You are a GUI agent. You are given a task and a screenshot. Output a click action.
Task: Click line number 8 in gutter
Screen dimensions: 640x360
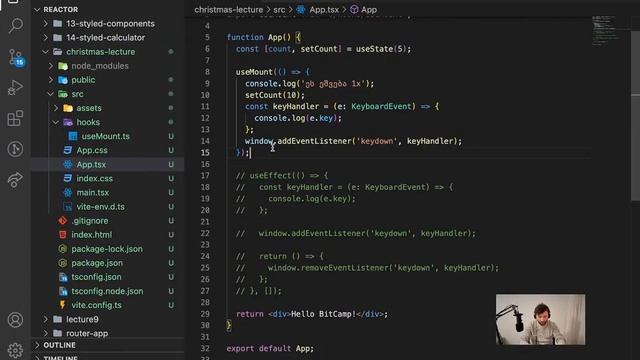coord(207,72)
